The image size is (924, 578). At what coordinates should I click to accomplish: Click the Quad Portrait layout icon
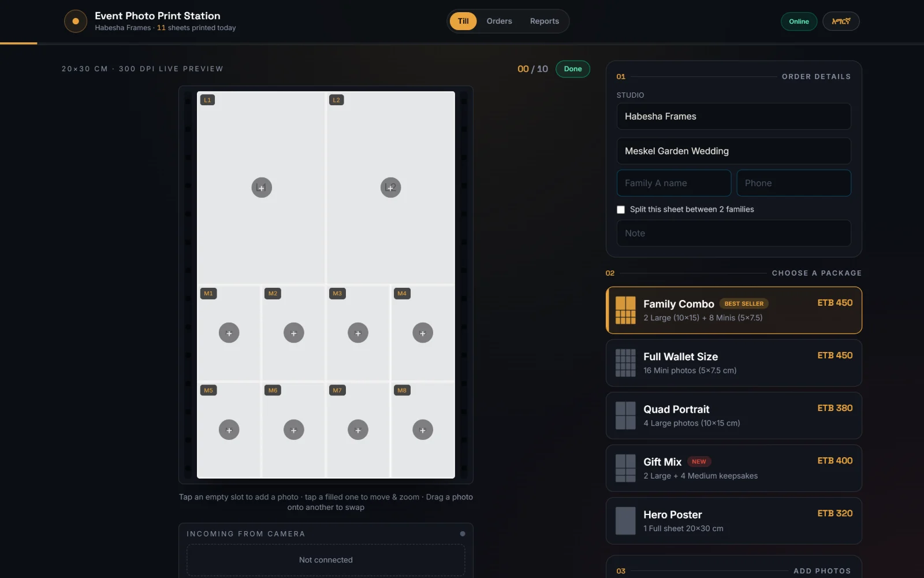pos(625,416)
